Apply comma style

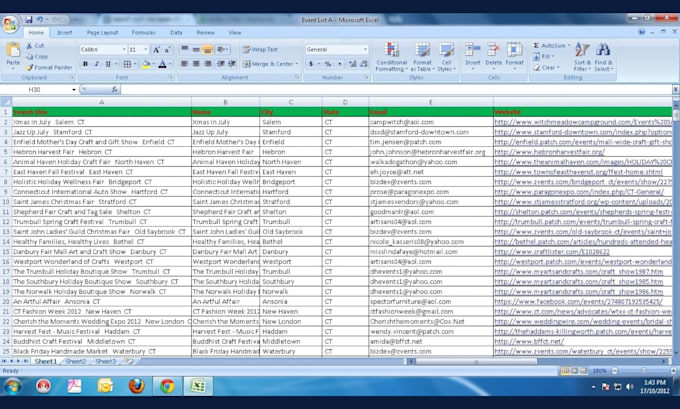coord(340,64)
